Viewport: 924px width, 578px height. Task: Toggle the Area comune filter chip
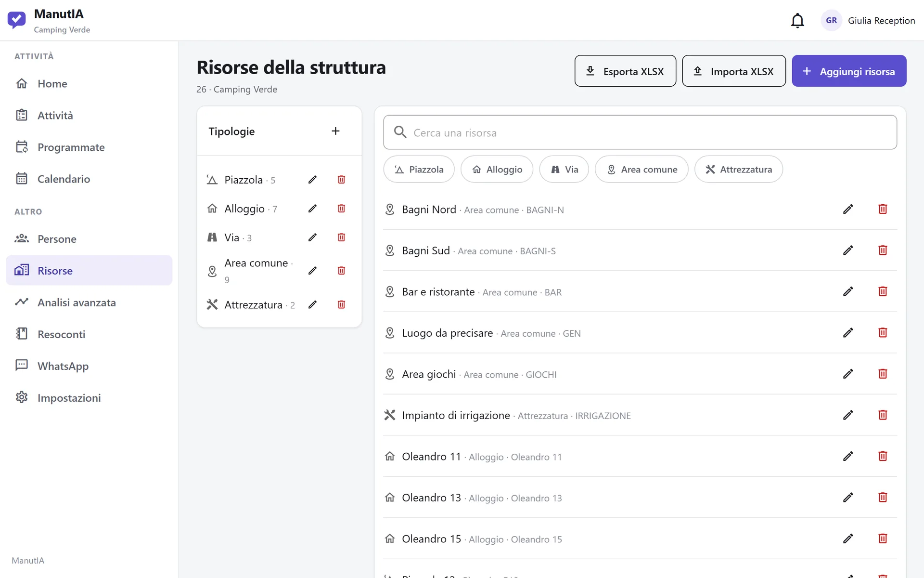642,169
